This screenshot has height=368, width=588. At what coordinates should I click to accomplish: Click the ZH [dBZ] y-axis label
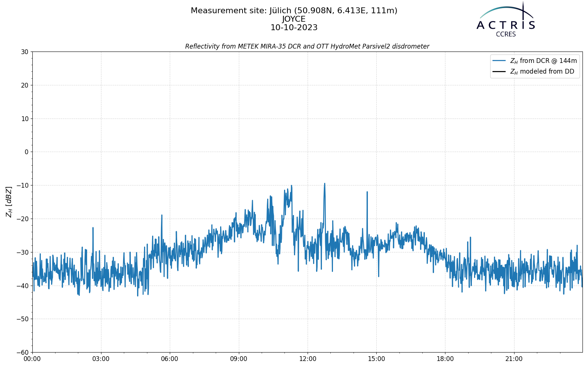pos(9,202)
